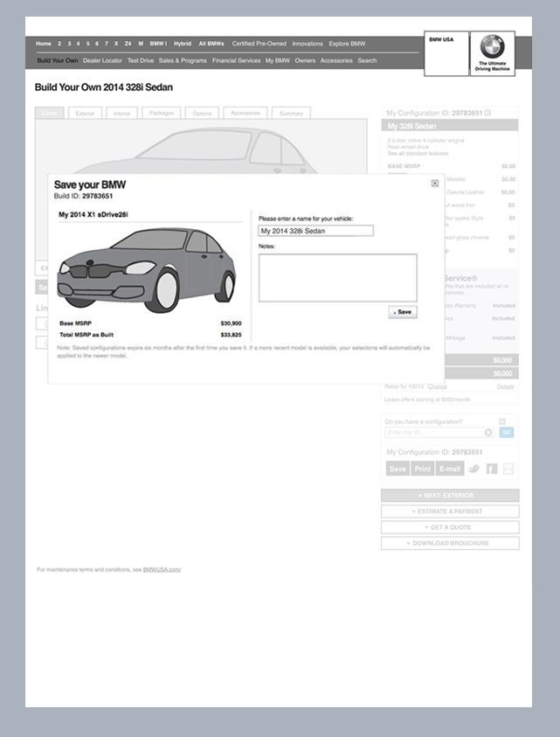Screen dimensions: 560x737
Task: Click ESTIMATE A PAYMENT button
Action: [x=450, y=511]
